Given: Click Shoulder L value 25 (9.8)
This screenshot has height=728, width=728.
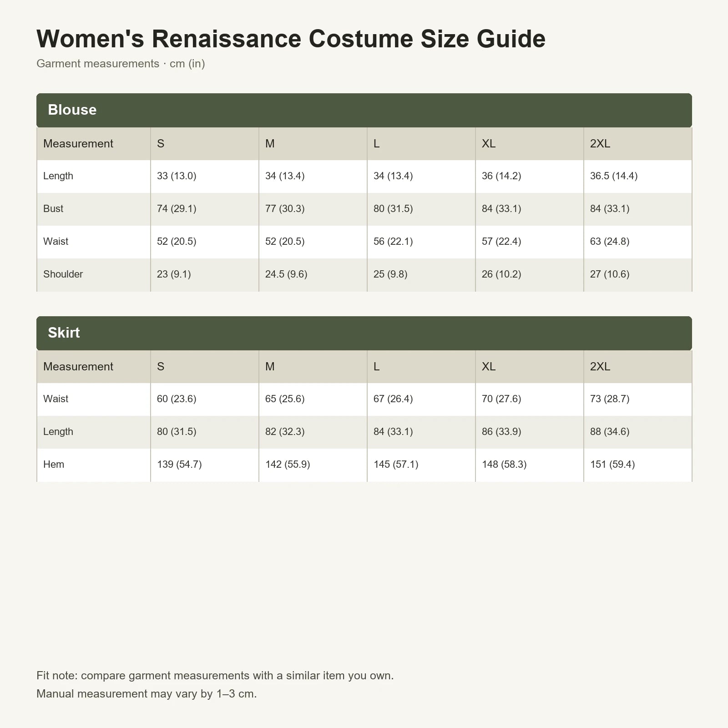Looking at the screenshot, I should coord(390,274).
